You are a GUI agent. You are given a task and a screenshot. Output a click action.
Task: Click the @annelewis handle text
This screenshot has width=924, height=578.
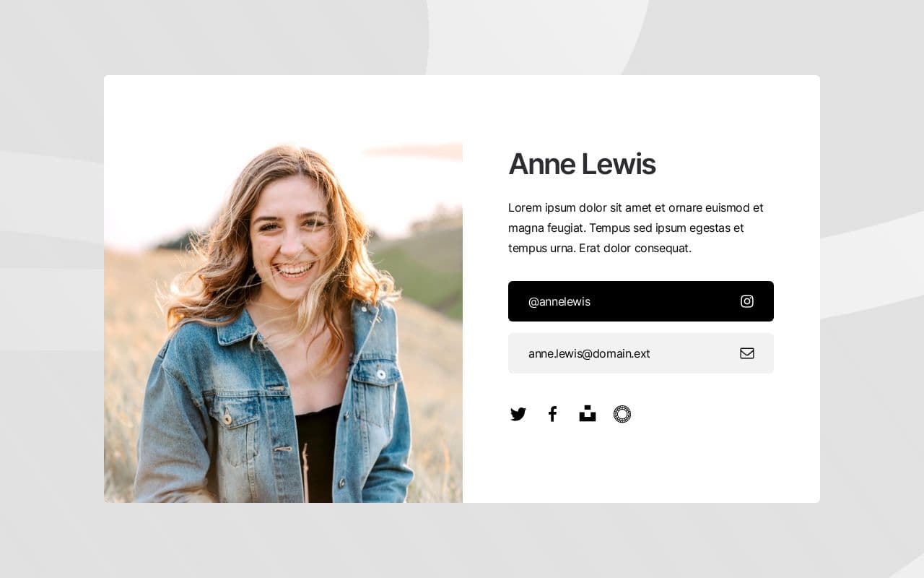tap(559, 301)
